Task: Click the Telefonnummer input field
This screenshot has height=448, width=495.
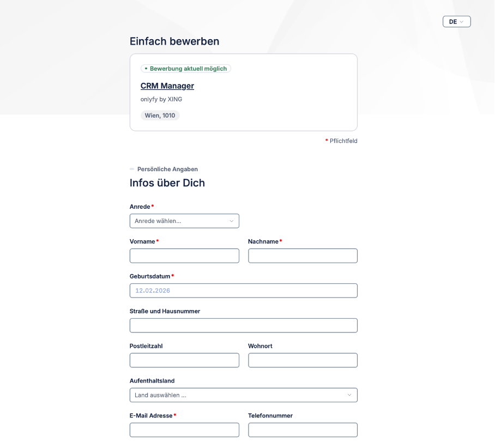Action: (303, 430)
